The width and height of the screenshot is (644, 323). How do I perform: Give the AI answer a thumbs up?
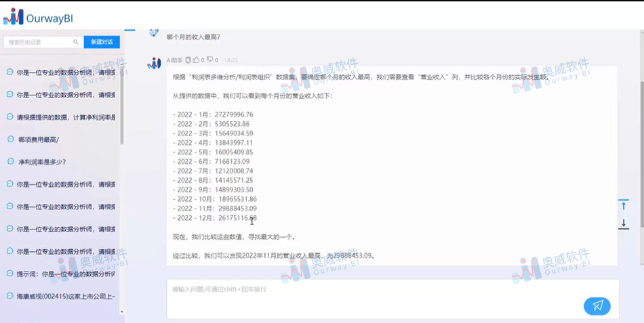pyautogui.click(x=197, y=60)
